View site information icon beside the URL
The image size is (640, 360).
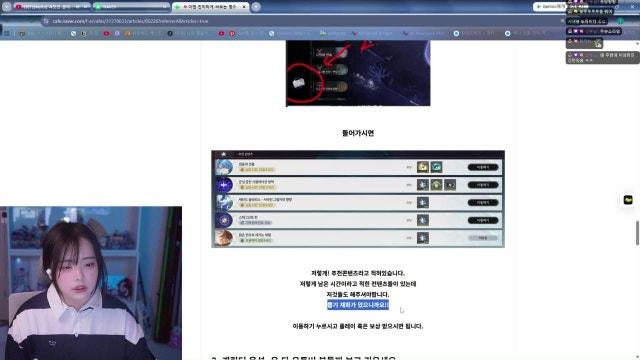click(x=46, y=21)
